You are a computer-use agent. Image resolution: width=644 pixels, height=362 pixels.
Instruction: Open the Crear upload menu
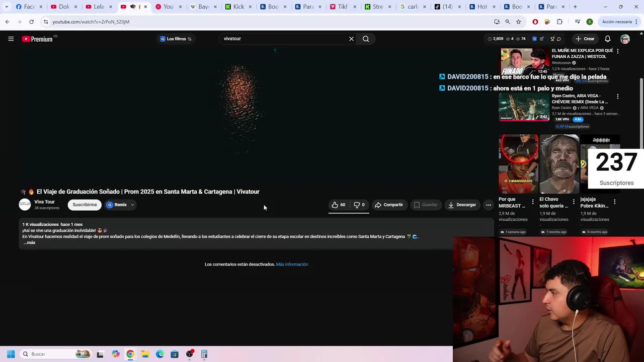click(585, 39)
